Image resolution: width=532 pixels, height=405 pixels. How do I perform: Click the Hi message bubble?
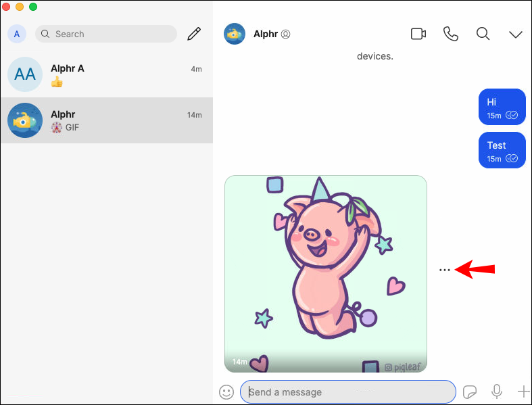tap(502, 107)
